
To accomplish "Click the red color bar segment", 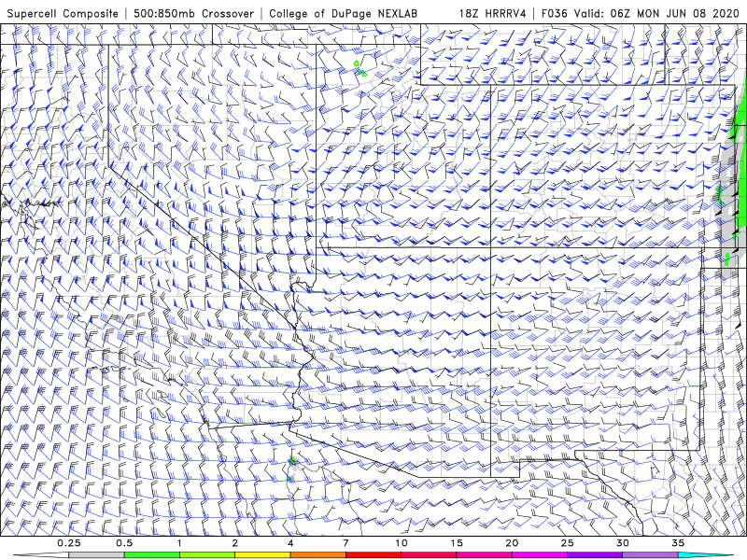I will (x=373, y=555).
